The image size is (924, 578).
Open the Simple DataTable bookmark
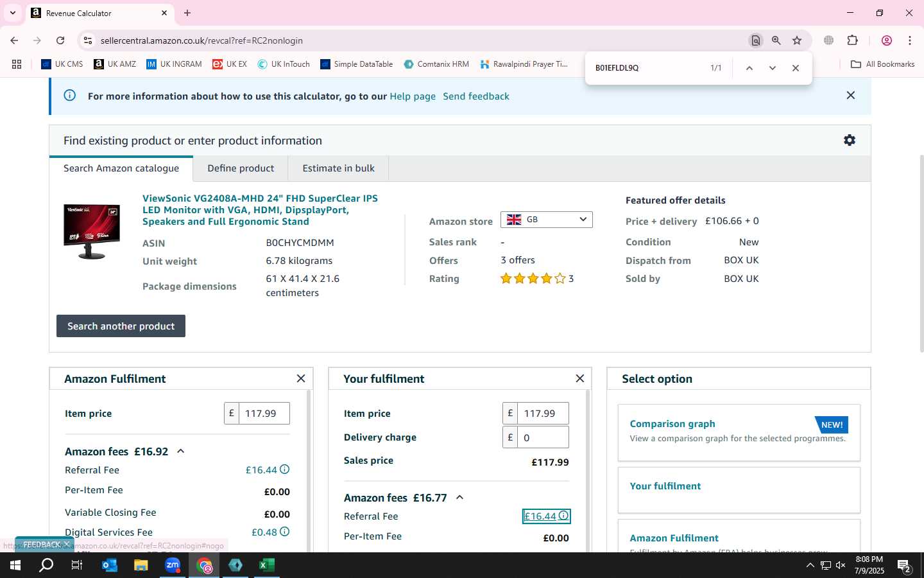tap(357, 64)
